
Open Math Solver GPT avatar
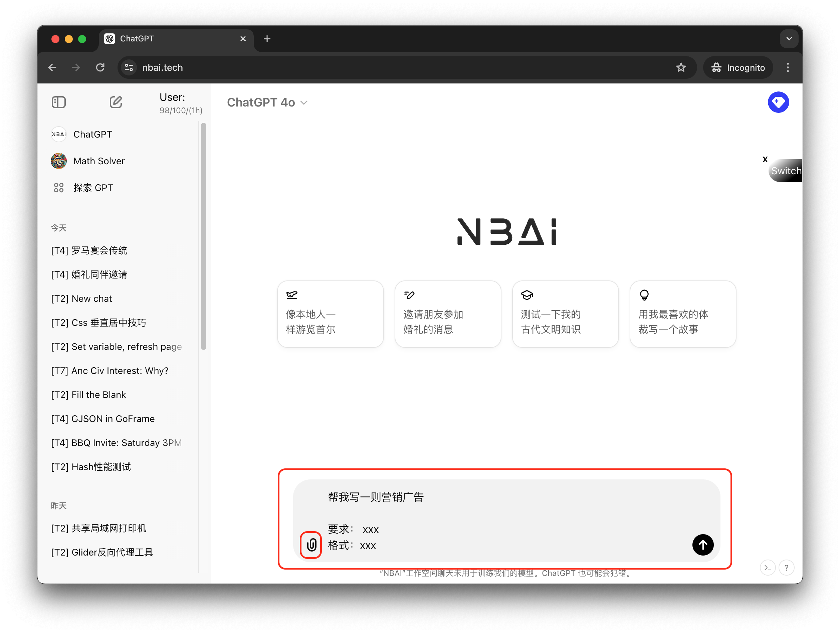click(x=58, y=161)
